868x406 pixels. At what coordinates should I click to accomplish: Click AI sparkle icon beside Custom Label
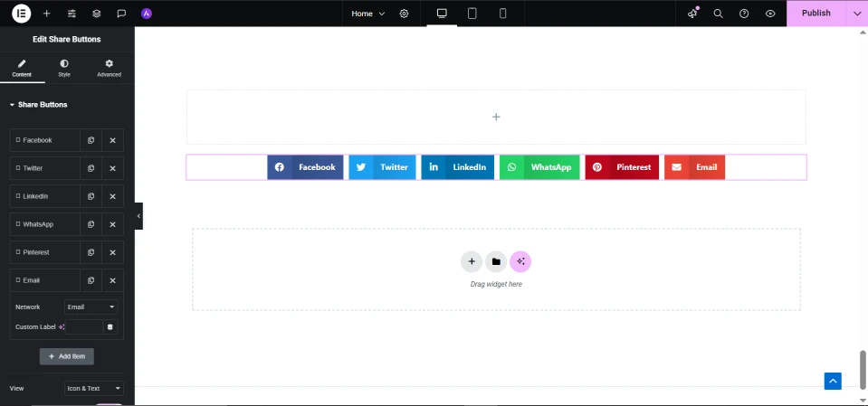[x=62, y=327]
